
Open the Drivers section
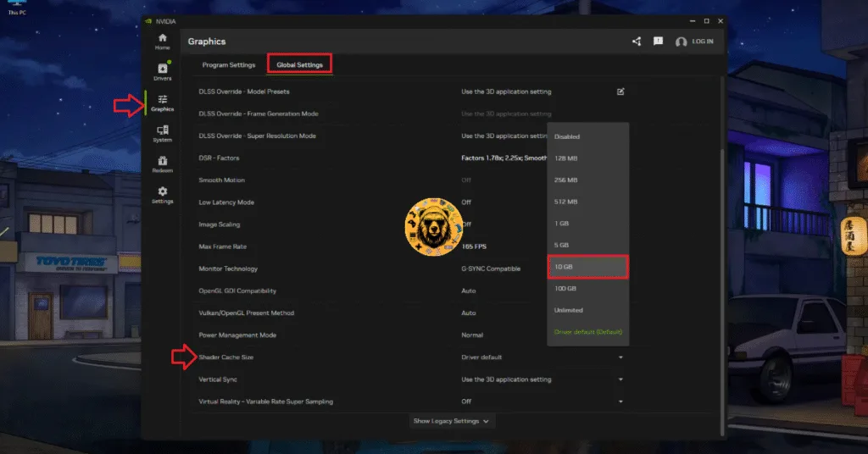(x=162, y=72)
